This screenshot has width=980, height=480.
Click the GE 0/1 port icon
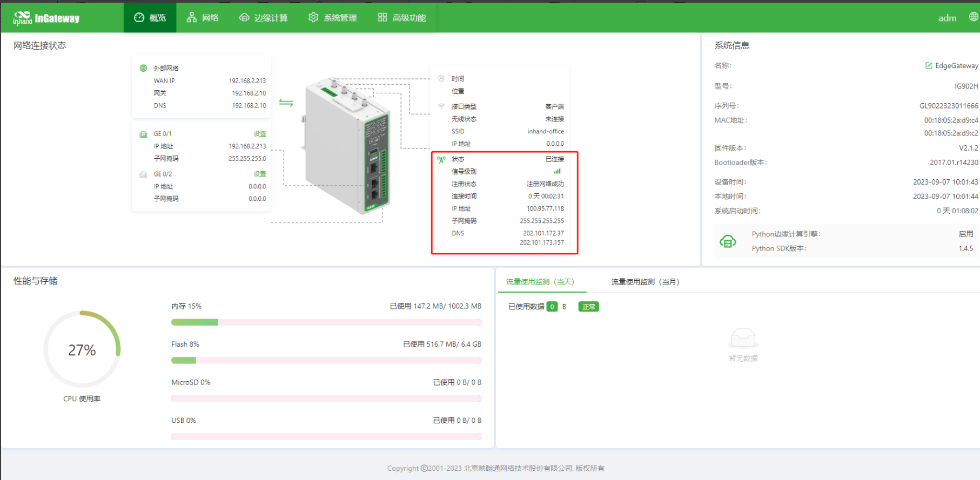(143, 134)
